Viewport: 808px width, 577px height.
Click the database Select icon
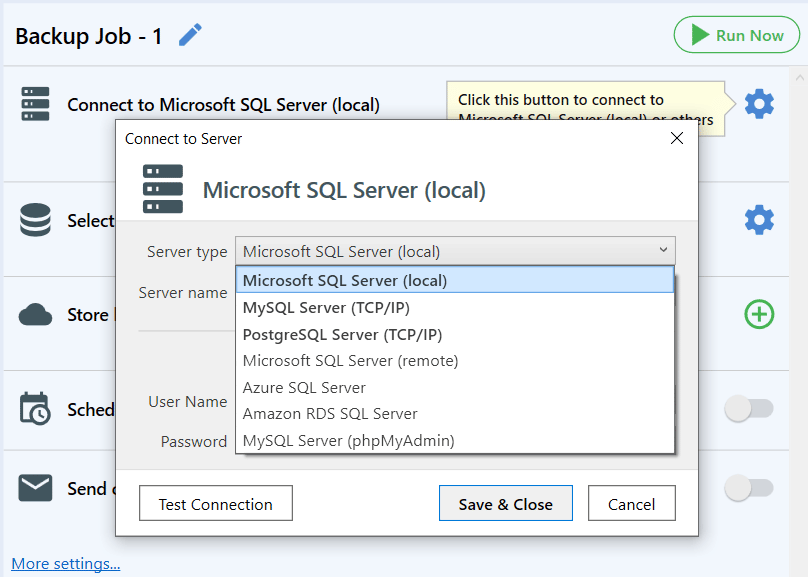tap(35, 220)
